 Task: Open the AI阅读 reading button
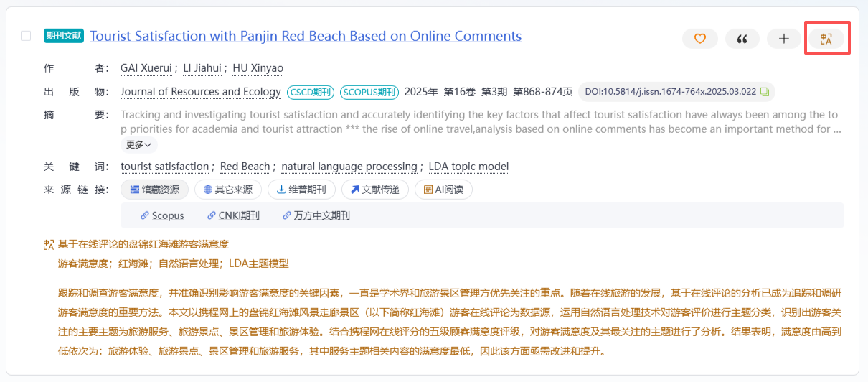[443, 190]
